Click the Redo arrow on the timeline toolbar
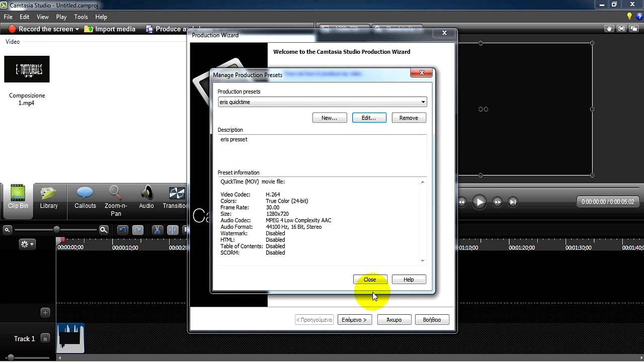Screen dimensions: 644x362 137,230
